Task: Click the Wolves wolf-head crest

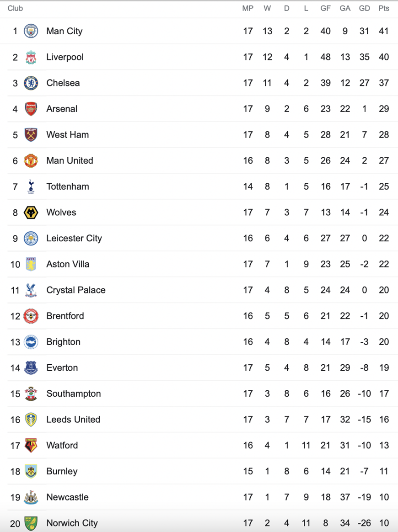Action: tap(31, 213)
